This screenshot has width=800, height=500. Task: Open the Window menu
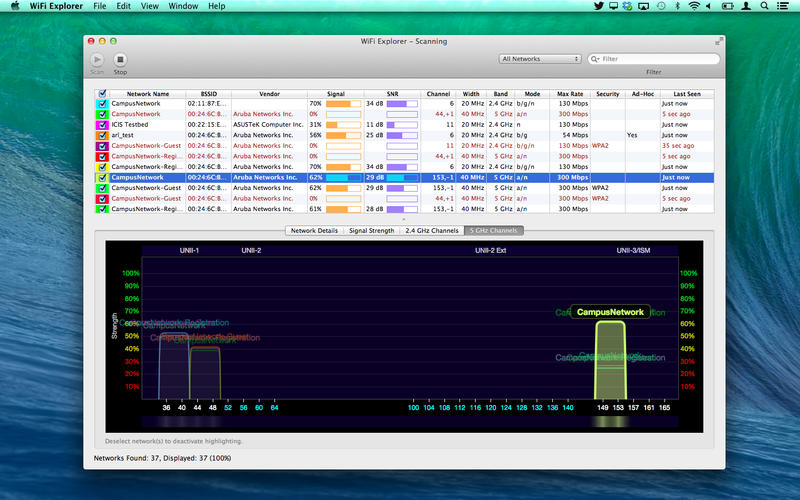183,6
